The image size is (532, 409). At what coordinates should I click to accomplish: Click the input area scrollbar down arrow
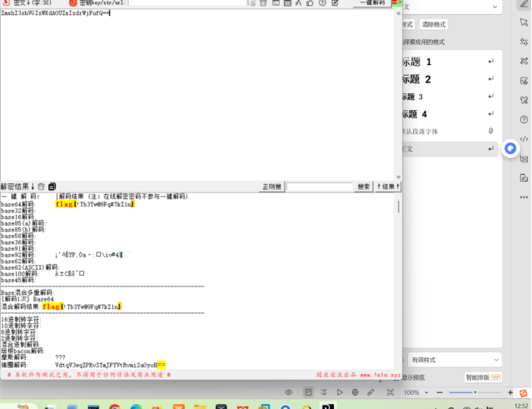point(398,177)
